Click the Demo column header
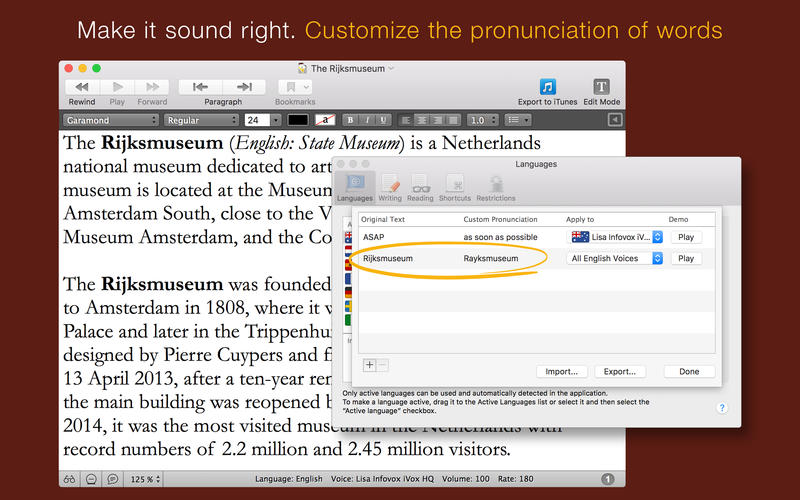This screenshot has width=800, height=500. tap(679, 219)
